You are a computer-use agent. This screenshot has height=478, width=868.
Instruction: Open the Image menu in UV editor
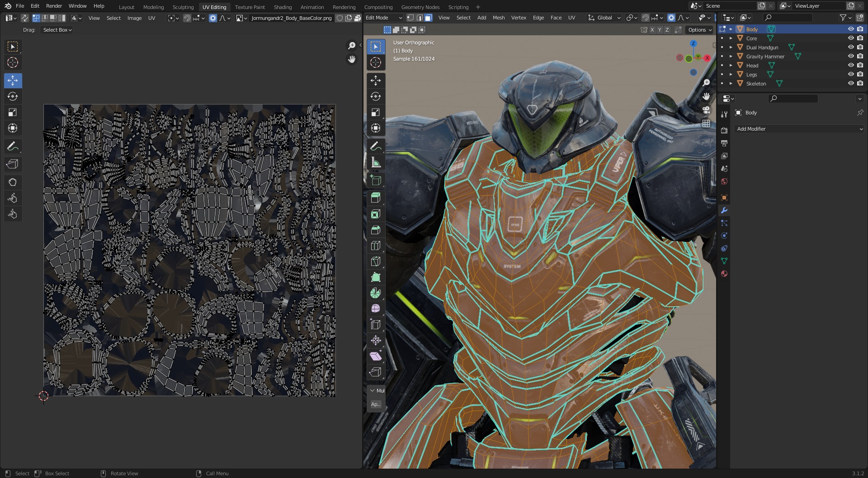coord(134,18)
